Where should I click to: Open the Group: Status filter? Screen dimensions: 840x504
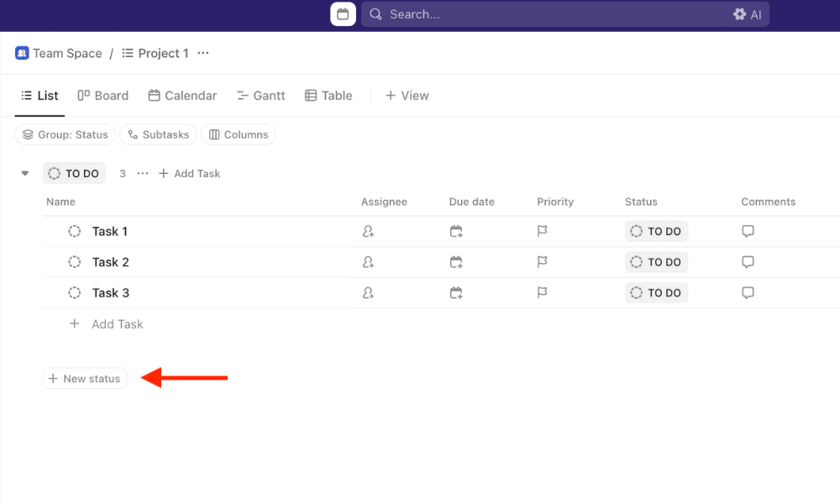click(66, 134)
